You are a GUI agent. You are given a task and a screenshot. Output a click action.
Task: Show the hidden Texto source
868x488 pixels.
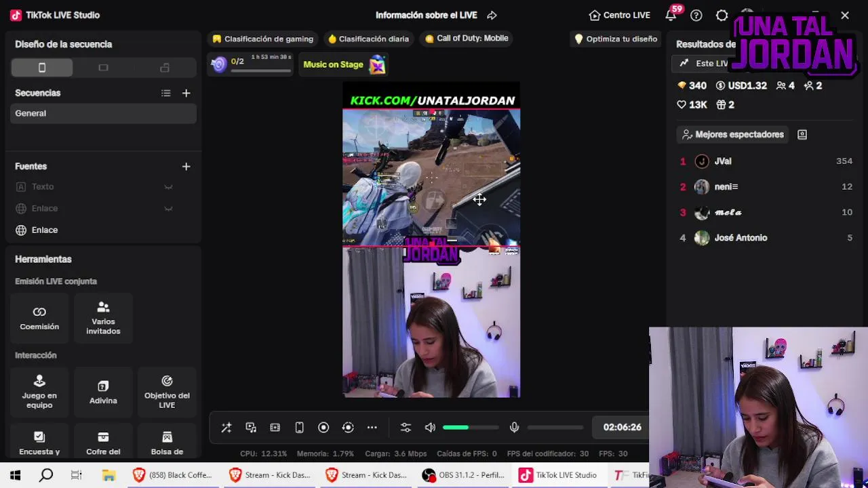[x=168, y=187]
